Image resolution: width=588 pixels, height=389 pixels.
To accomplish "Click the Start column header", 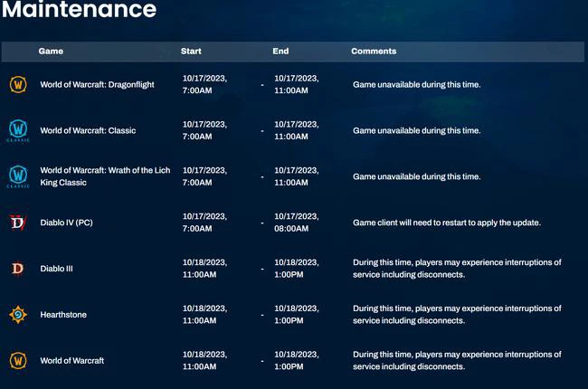I will [191, 51].
